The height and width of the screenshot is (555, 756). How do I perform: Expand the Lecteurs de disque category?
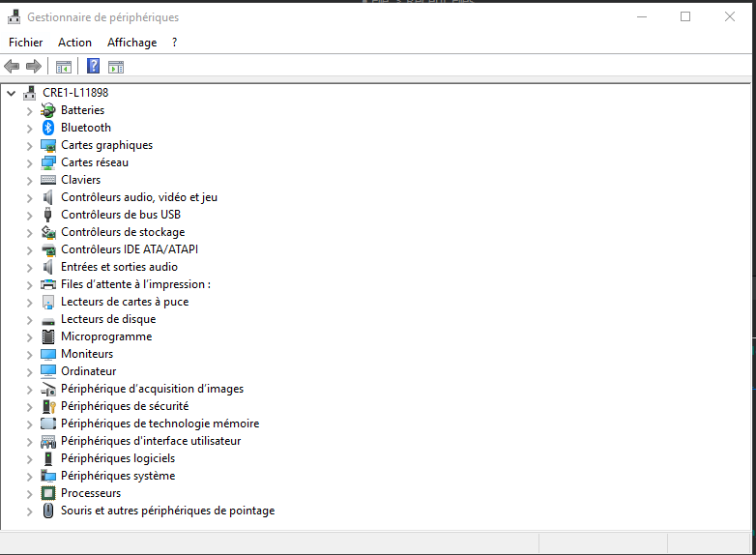29,320
